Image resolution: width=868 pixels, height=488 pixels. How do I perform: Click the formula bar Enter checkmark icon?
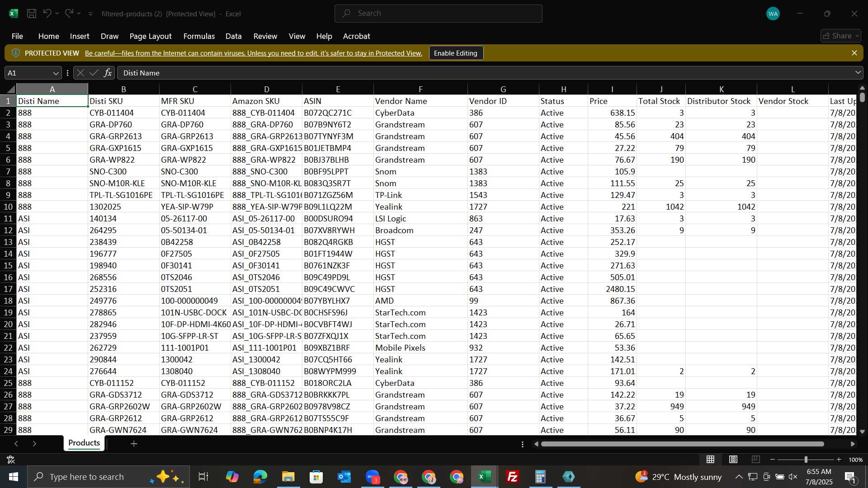94,73
